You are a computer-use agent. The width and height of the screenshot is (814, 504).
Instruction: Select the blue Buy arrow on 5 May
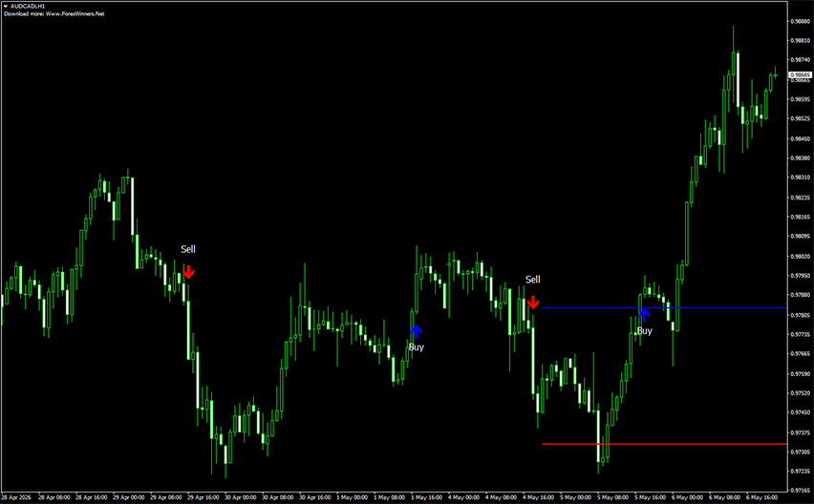(x=644, y=315)
